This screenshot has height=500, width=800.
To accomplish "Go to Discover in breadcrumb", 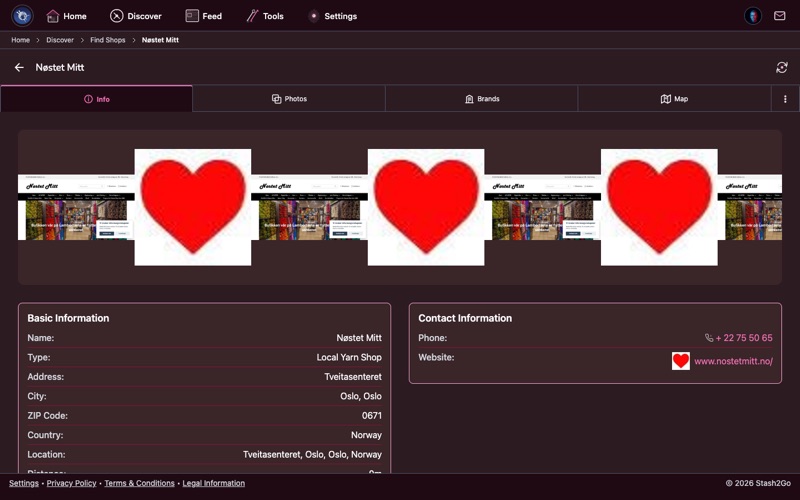I will pos(60,40).
